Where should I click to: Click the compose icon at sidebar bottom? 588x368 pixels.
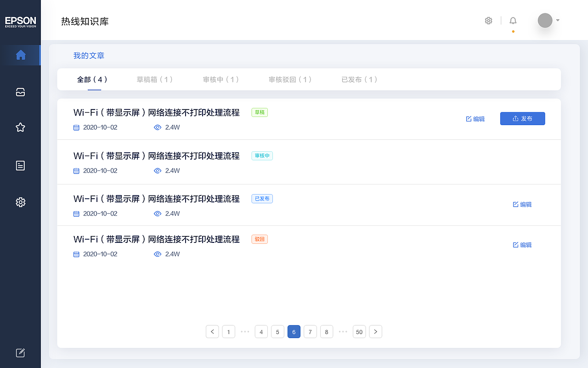20,352
